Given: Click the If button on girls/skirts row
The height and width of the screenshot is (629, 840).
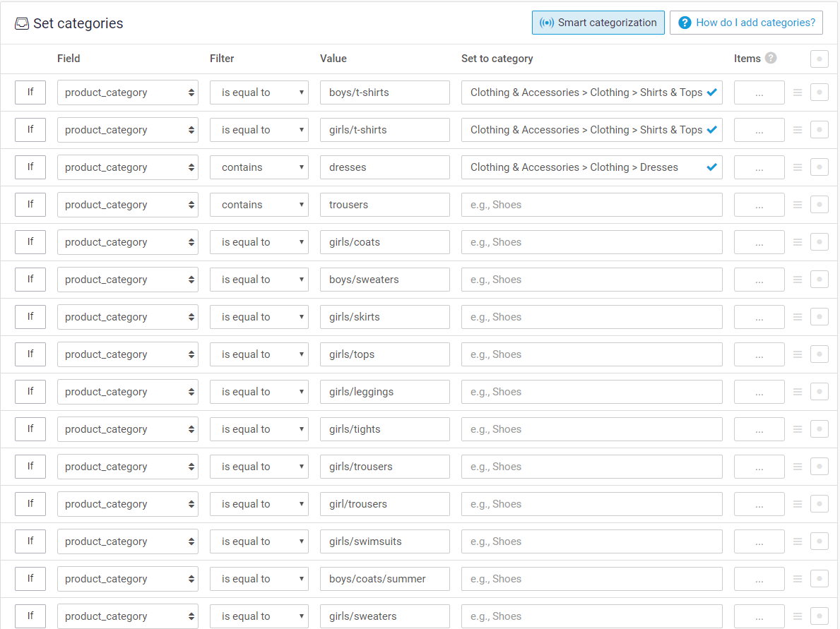Looking at the screenshot, I should tap(30, 317).
